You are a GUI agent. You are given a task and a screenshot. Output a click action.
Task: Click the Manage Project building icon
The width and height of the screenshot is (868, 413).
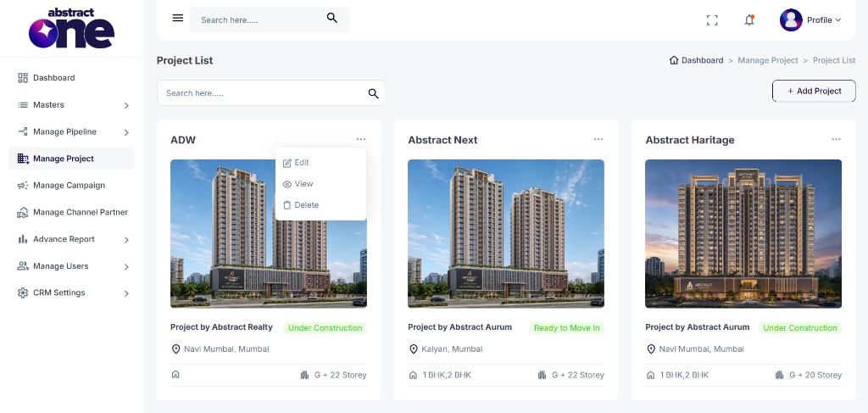click(23, 159)
